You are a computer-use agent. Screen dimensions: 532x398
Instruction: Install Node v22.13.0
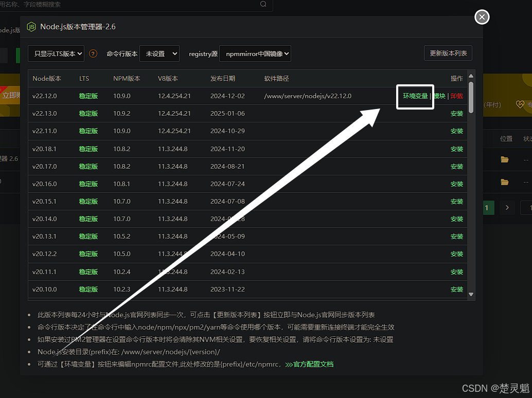457,114
